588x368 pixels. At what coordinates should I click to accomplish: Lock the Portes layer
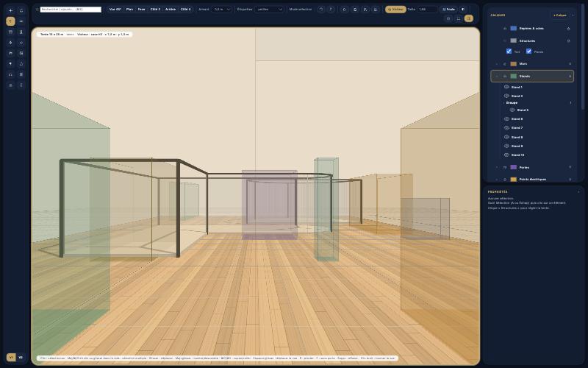pos(570,167)
